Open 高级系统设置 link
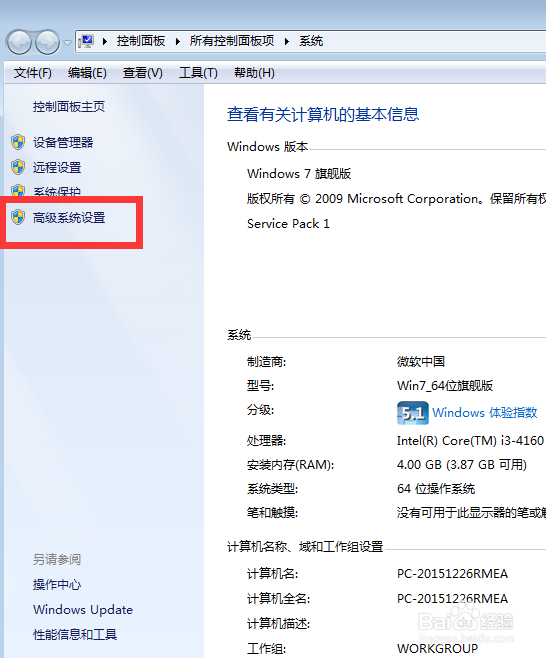This screenshot has width=546, height=658. point(69,218)
